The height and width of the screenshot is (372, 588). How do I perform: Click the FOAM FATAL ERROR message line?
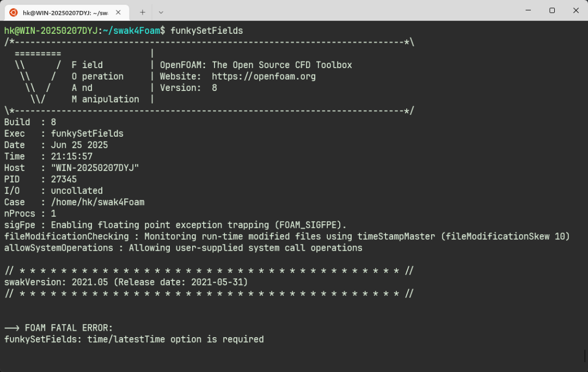[x=69, y=328]
